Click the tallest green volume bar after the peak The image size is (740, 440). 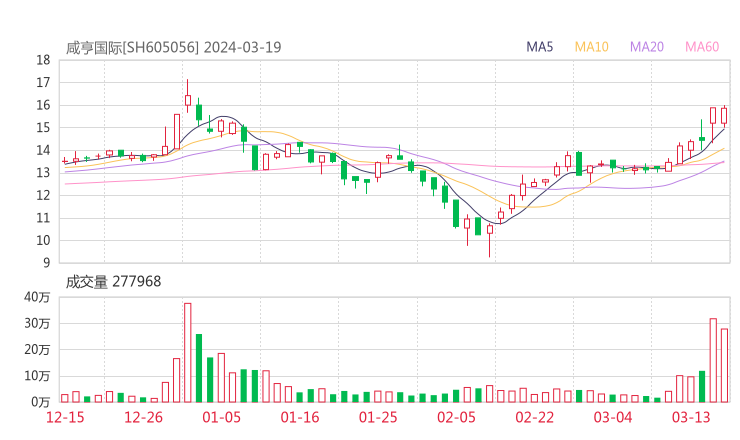coord(199,368)
